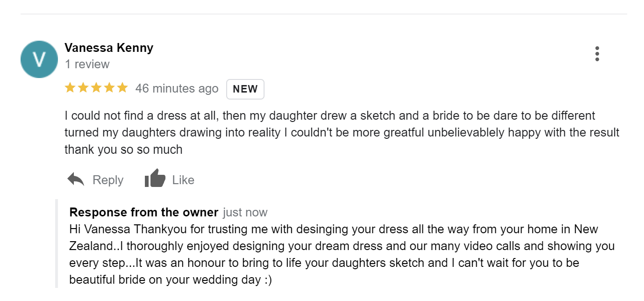Click the gray vertical bar beside owner response
The width and height of the screenshot is (644, 301).
57,243
